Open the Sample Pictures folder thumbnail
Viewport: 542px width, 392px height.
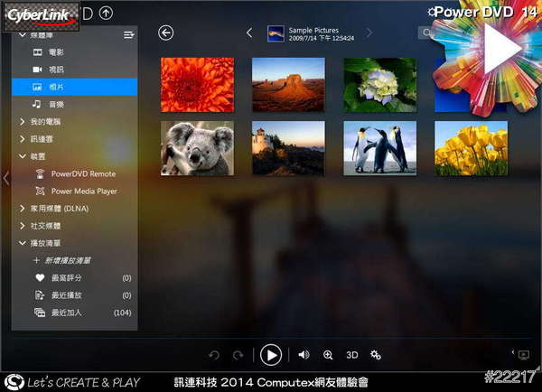tap(276, 34)
